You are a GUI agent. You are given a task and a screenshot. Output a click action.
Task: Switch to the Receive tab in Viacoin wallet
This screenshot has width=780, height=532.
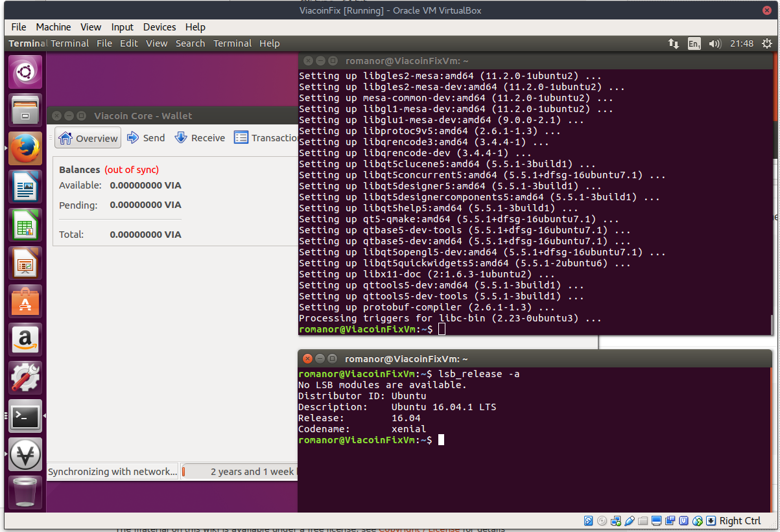pos(200,138)
